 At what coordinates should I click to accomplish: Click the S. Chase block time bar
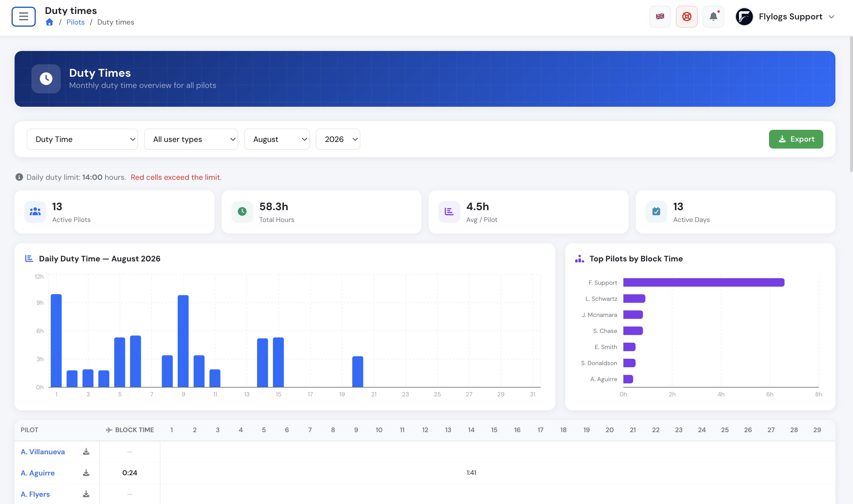coord(633,331)
